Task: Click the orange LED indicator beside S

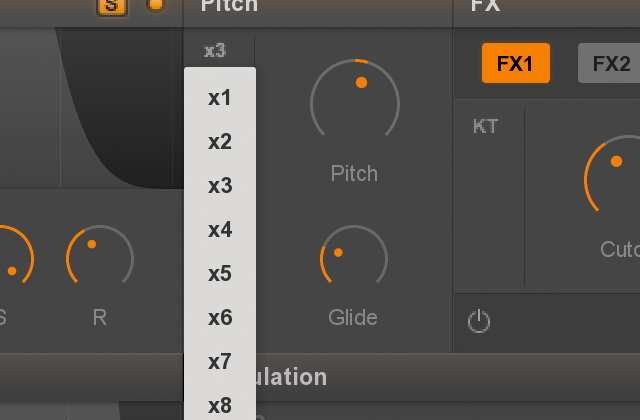Action: click(x=156, y=4)
